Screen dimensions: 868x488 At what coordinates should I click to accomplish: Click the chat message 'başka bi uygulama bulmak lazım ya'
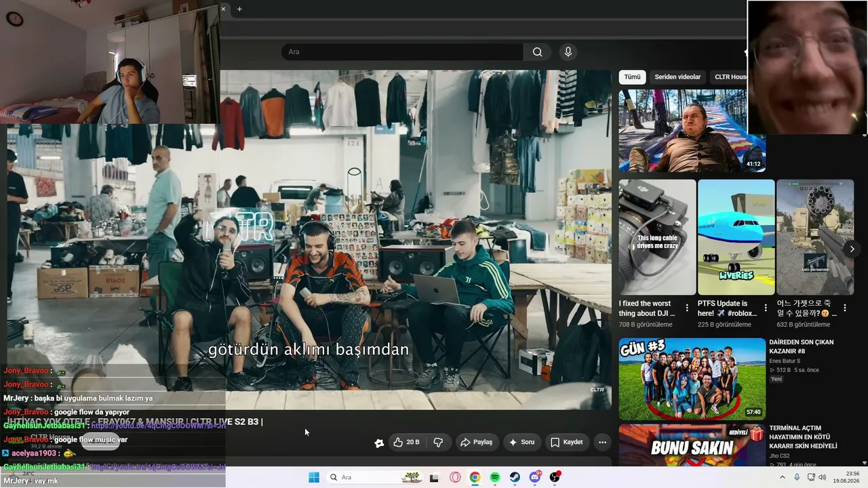click(x=93, y=399)
